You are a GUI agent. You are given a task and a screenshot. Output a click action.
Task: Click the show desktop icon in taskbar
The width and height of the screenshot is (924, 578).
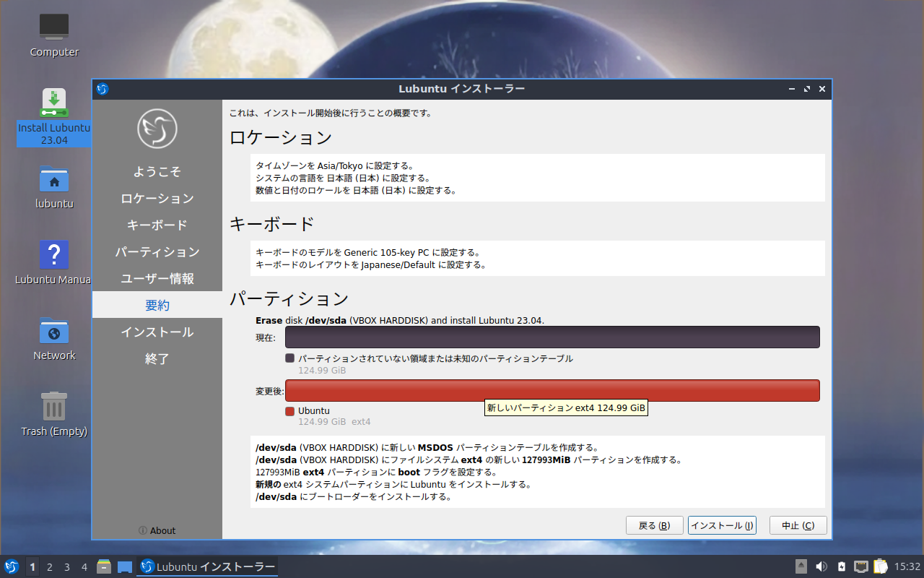[x=125, y=567]
